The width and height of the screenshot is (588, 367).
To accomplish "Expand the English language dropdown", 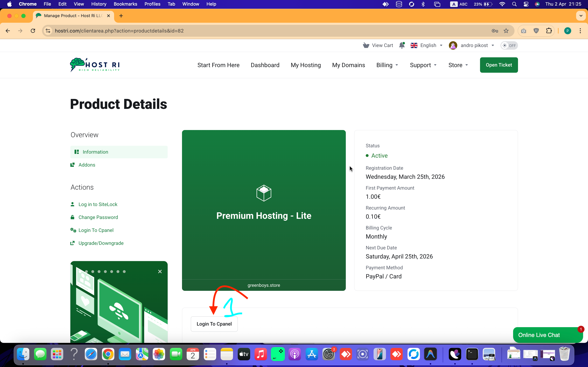I will (427, 45).
